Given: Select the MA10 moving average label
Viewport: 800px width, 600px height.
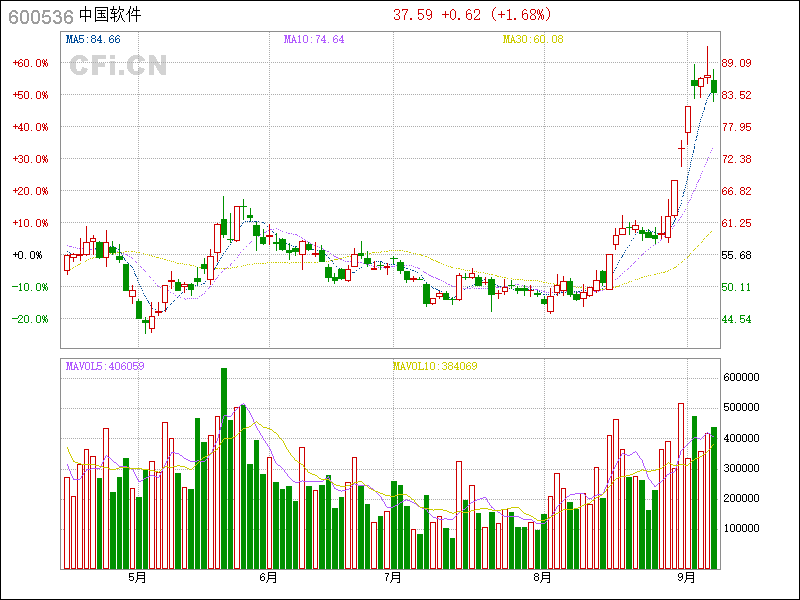Looking at the screenshot, I should click(x=313, y=39).
